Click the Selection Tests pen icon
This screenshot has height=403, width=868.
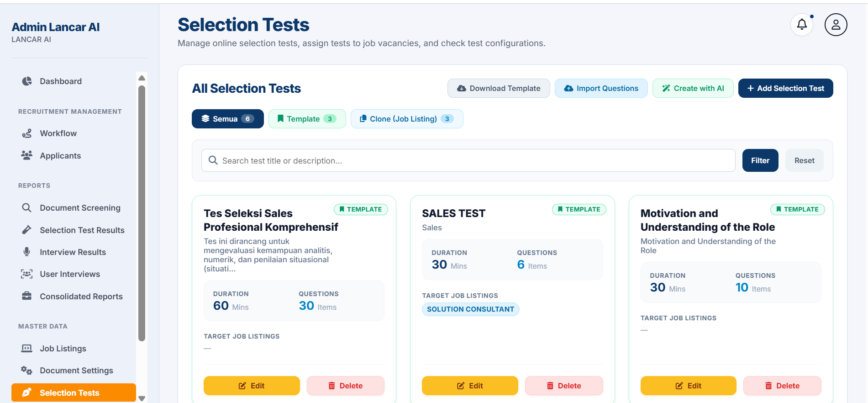(x=27, y=392)
